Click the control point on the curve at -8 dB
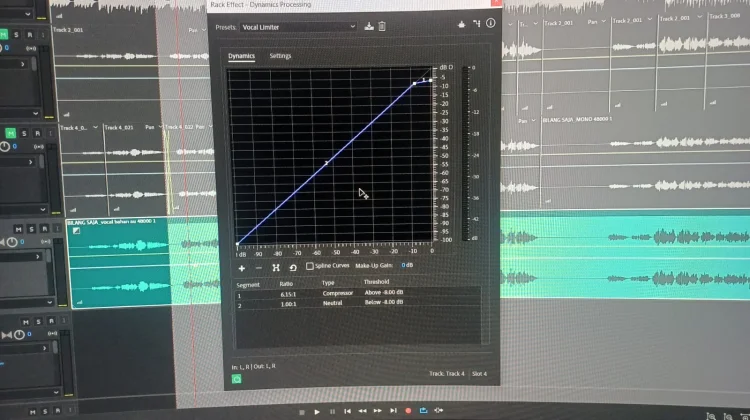The width and height of the screenshot is (750, 420). tap(414, 84)
